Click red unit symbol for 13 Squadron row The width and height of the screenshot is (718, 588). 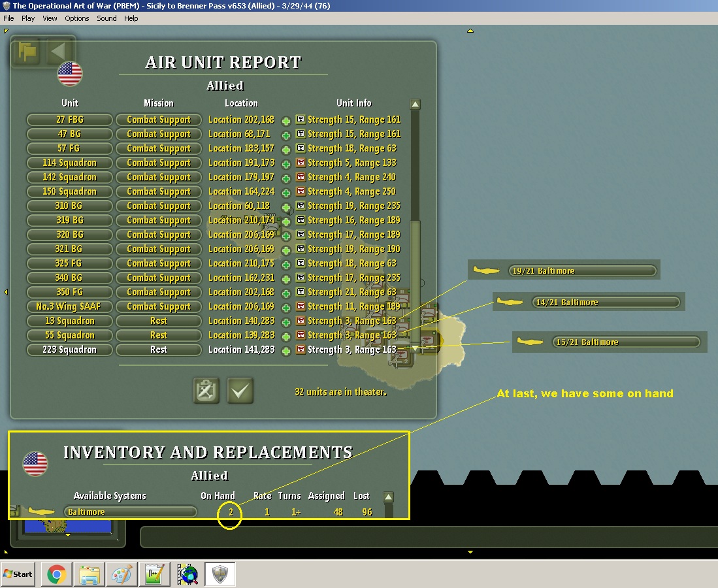tap(301, 321)
